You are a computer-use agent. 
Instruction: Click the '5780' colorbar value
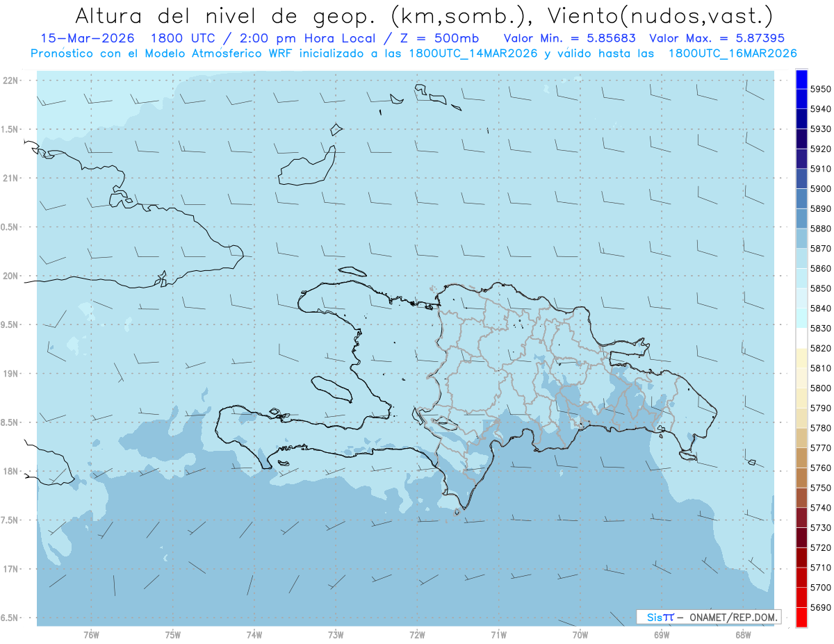[821, 428]
